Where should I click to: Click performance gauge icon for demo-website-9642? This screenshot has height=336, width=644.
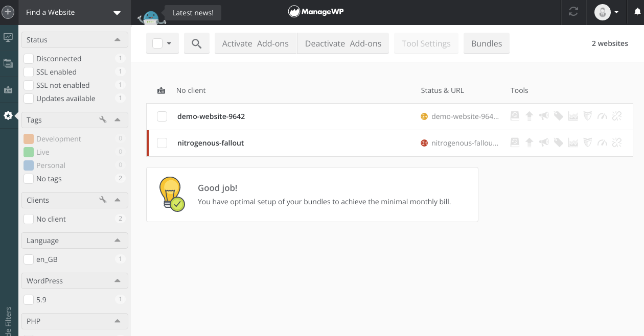point(602,116)
